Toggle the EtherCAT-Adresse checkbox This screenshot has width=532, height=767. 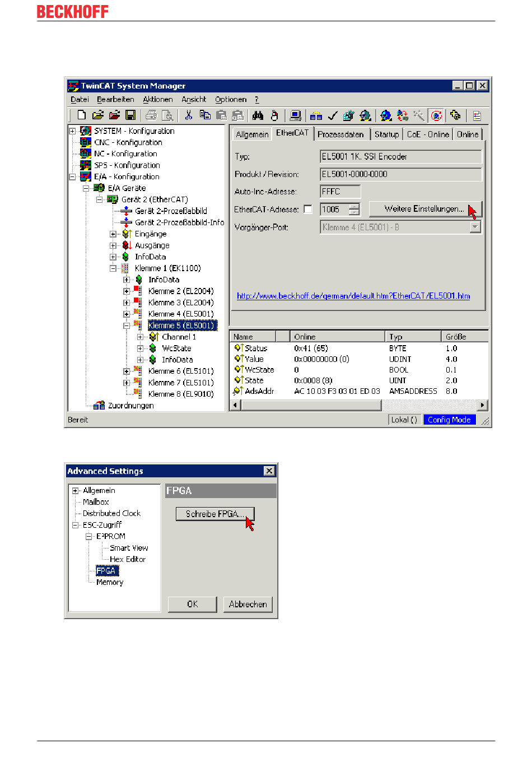308,209
